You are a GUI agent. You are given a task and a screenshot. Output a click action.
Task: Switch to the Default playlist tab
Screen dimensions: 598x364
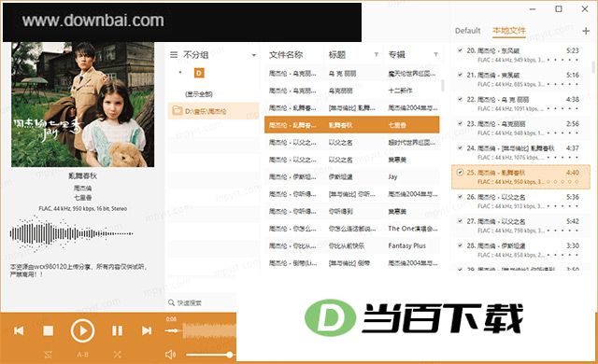click(x=467, y=31)
